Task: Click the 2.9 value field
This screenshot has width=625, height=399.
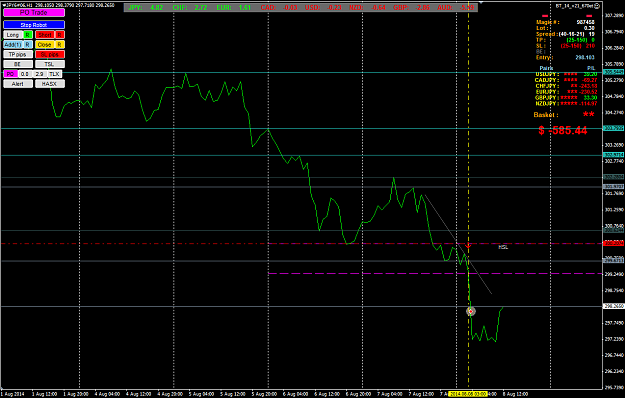Action: click(39, 74)
